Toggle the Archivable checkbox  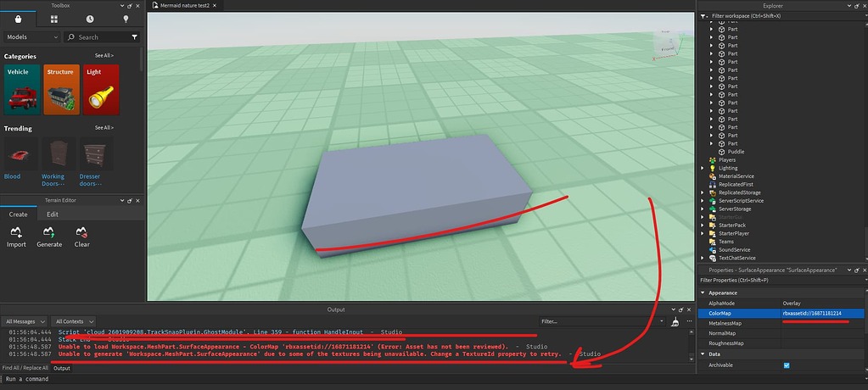coord(787,365)
